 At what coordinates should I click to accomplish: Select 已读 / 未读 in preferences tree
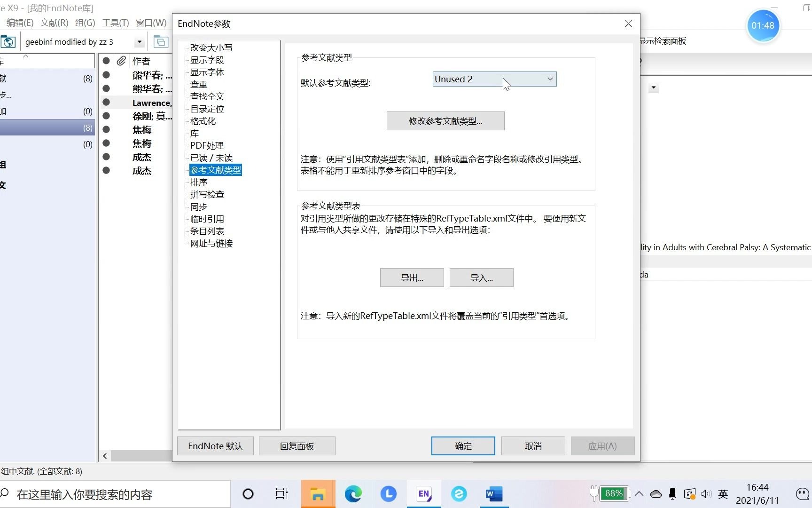(211, 158)
